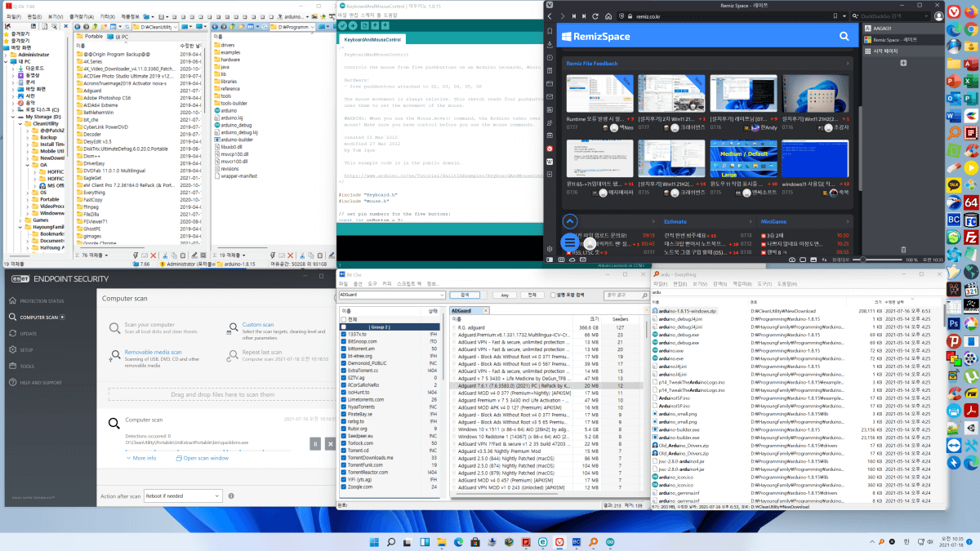The image size is (980, 551).
Task: Expand My Storage (D:) in Q-Dir tree
Action: [12, 117]
